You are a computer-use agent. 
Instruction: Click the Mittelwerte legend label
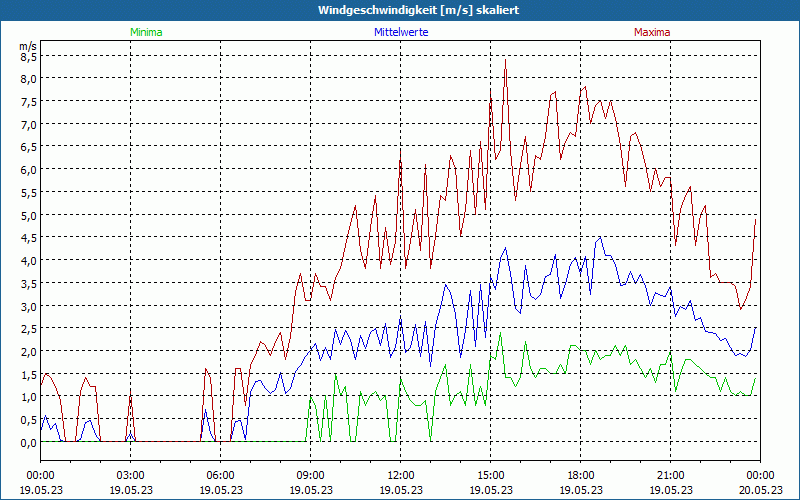[401, 32]
